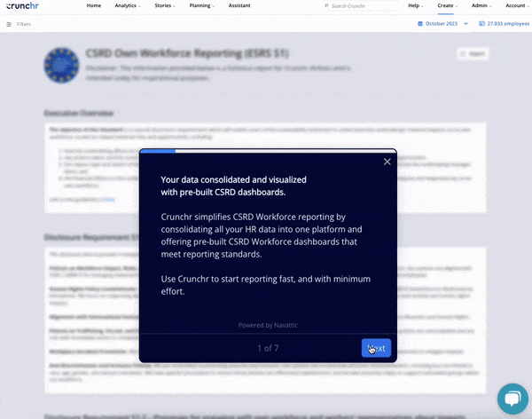Click the Crunchr logo

point(22,6)
